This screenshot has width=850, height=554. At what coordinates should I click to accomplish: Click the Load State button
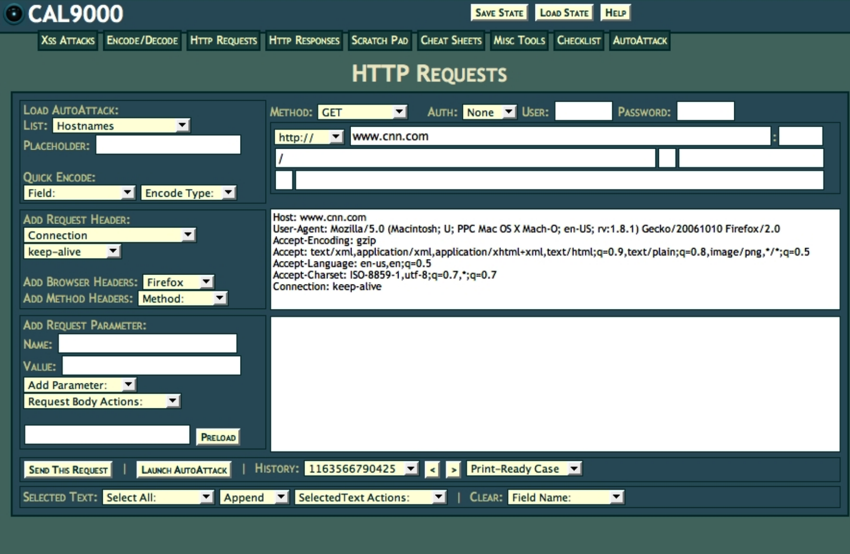point(563,13)
